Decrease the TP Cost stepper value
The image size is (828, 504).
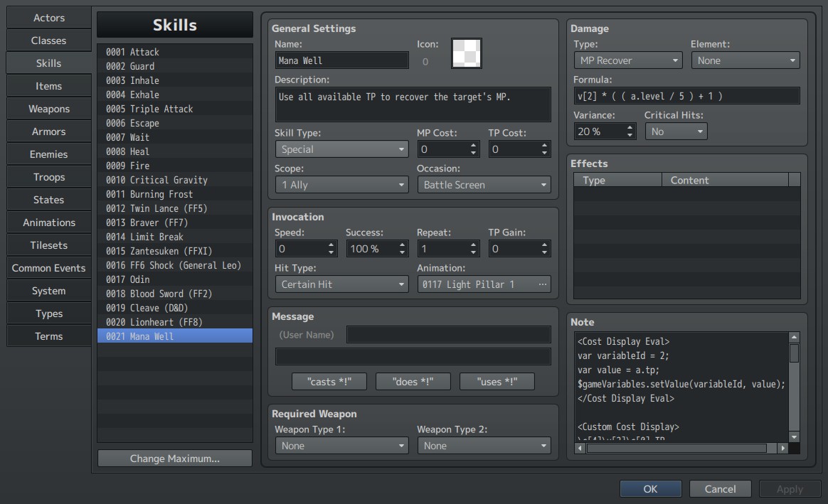544,153
